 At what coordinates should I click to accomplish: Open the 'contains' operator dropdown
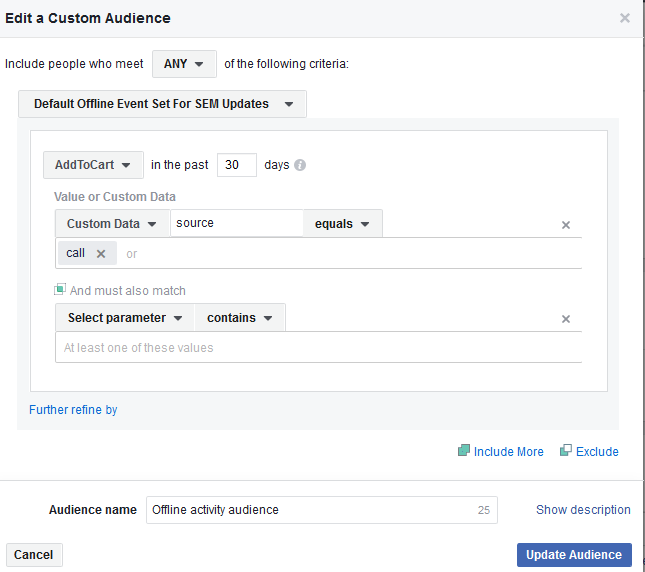[x=240, y=318]
